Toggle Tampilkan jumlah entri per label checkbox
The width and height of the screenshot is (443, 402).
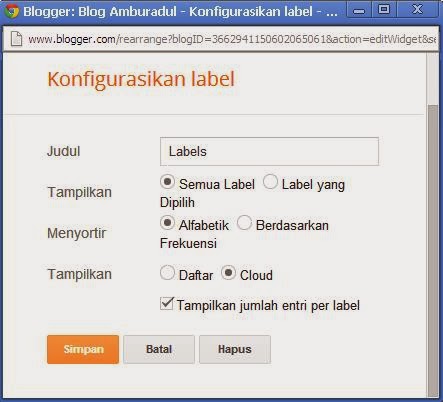pyautogui.click(x=167, y=304)
